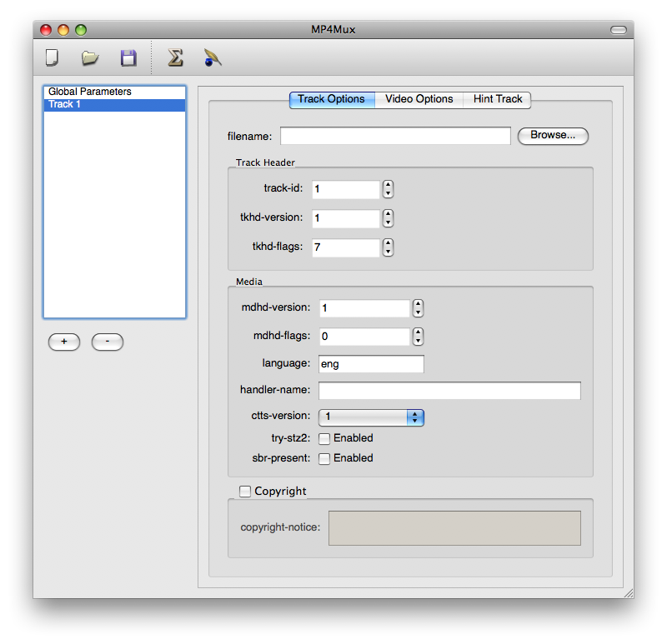Switch to the Track Options tab
Viewport: 667px width, 644px height.
[x=332, y=99]
